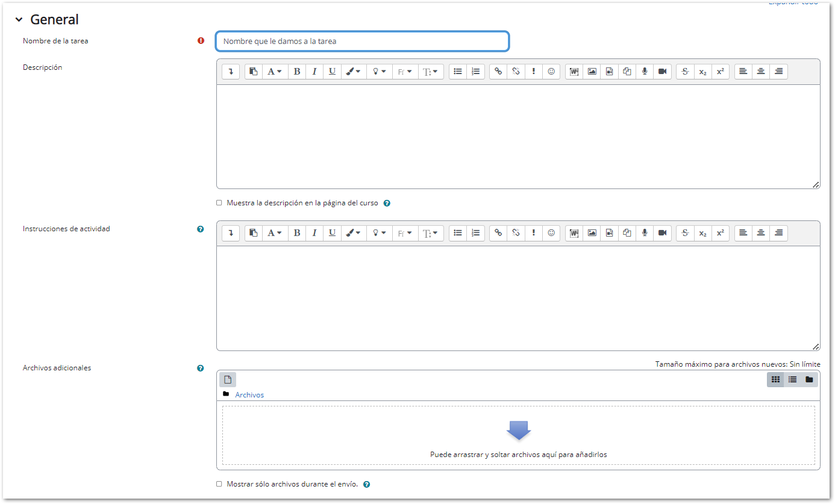Insert emoticon in Instrucciones de actividad editor

coord(551,233)
